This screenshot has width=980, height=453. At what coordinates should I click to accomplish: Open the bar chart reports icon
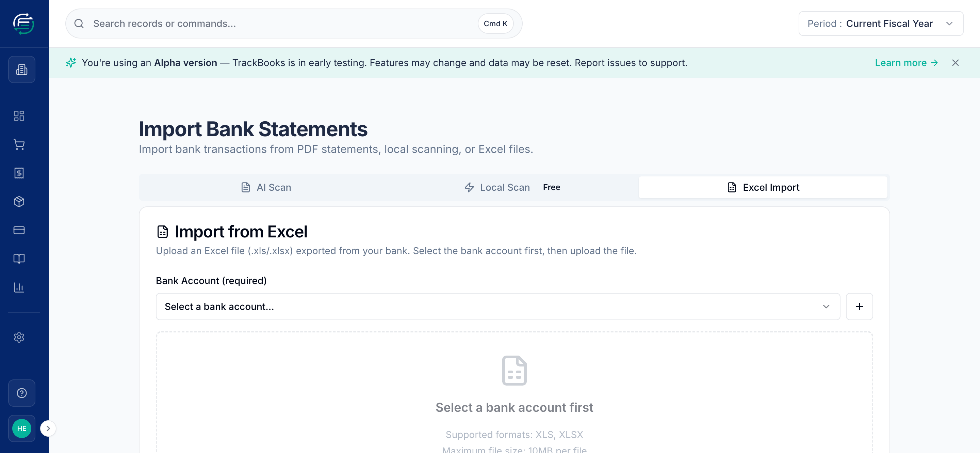(x=19, y=287)
